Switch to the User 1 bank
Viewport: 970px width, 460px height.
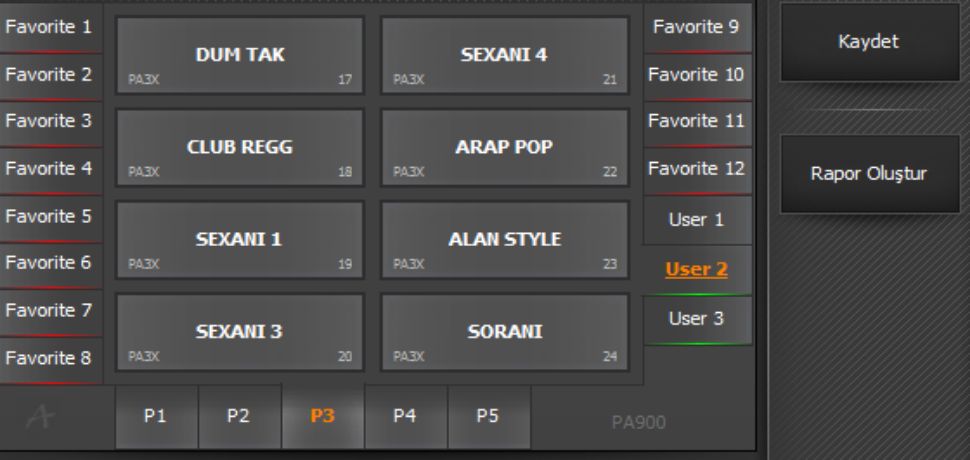(696, 220)
